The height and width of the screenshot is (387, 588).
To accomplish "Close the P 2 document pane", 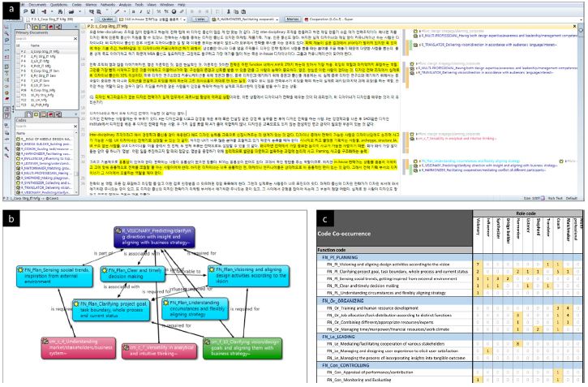I will click(574, 27).
